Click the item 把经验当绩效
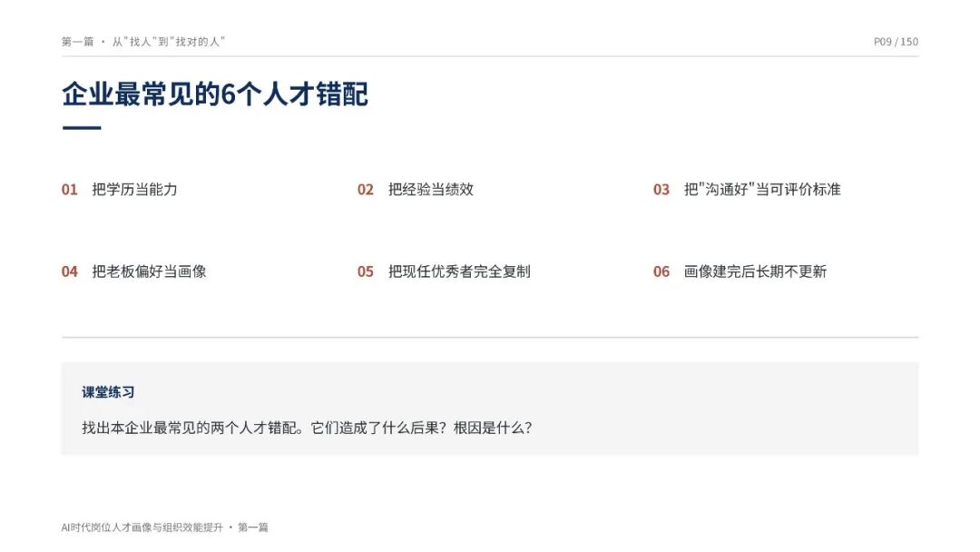The image size is (980, 552). [431, 190]
